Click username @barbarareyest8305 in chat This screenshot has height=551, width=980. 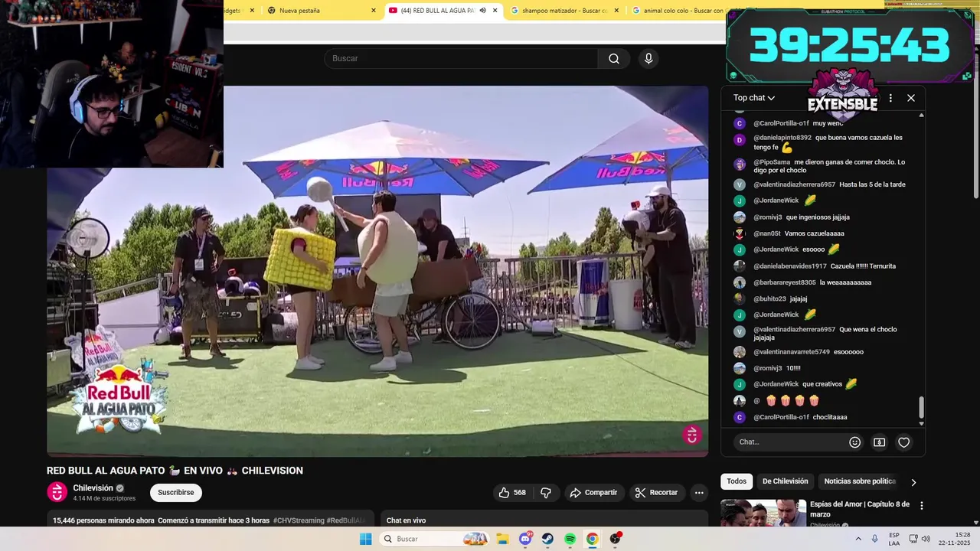[785, 282]
